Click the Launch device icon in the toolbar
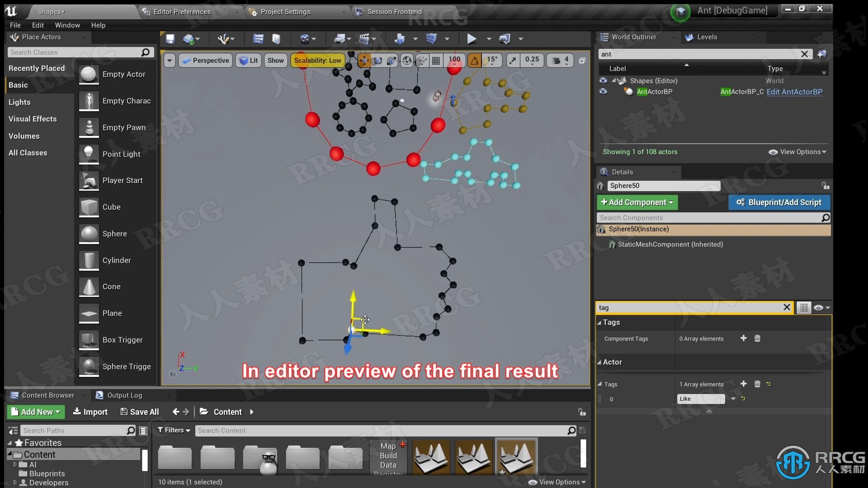Viewport: 868px width, 488px height. 505,39
